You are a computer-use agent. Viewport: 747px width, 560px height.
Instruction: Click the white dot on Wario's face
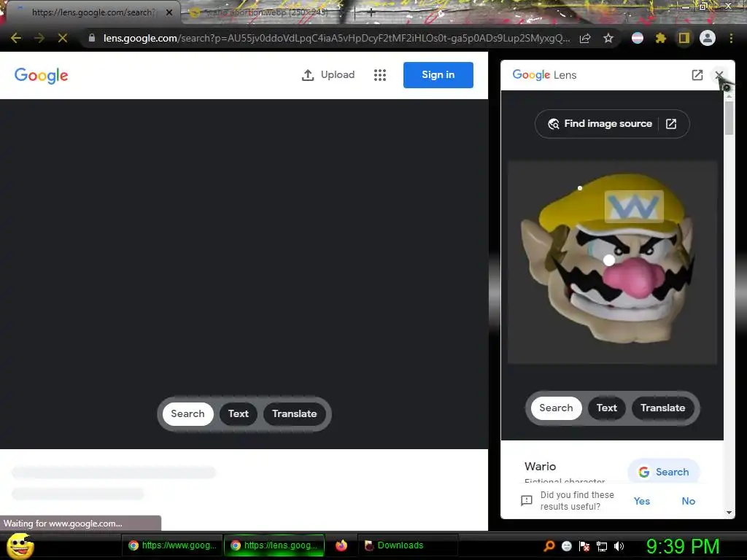[x=609, y=260]
